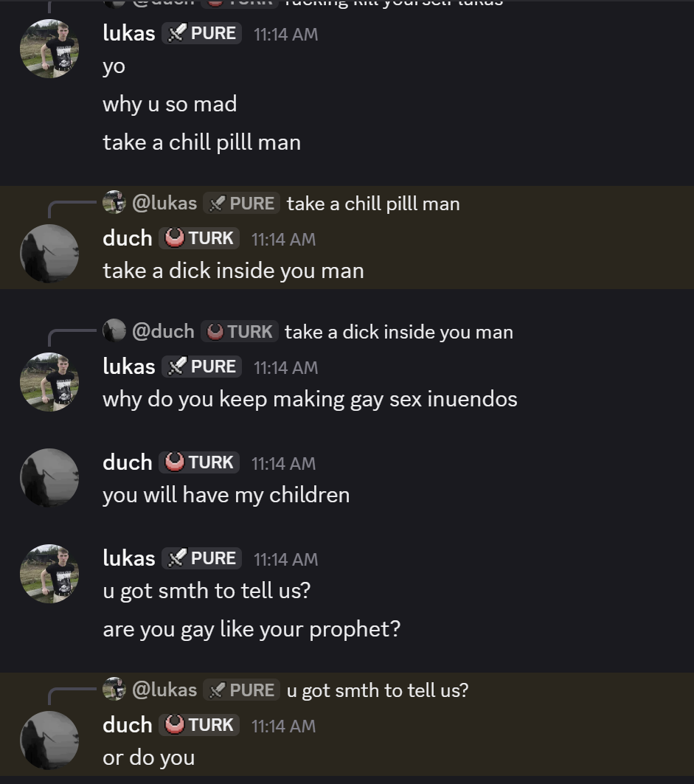Click the 11:14 AM timestamp beside duch's name
Screen dimensions: 694x784
click(284, 238)
